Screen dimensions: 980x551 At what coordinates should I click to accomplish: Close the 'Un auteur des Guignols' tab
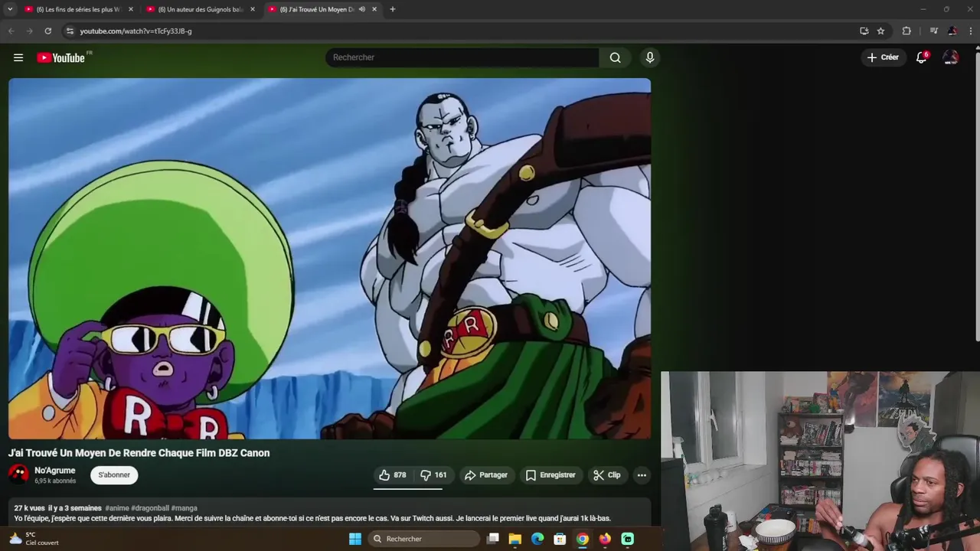pyautogui.click(x=253, y=9)
